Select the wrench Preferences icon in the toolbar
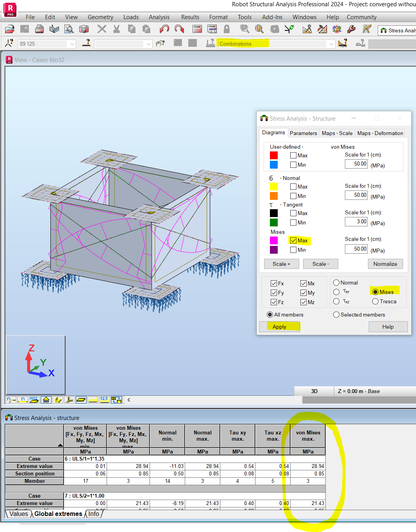416x532 pixels. (x=351, y=29)
